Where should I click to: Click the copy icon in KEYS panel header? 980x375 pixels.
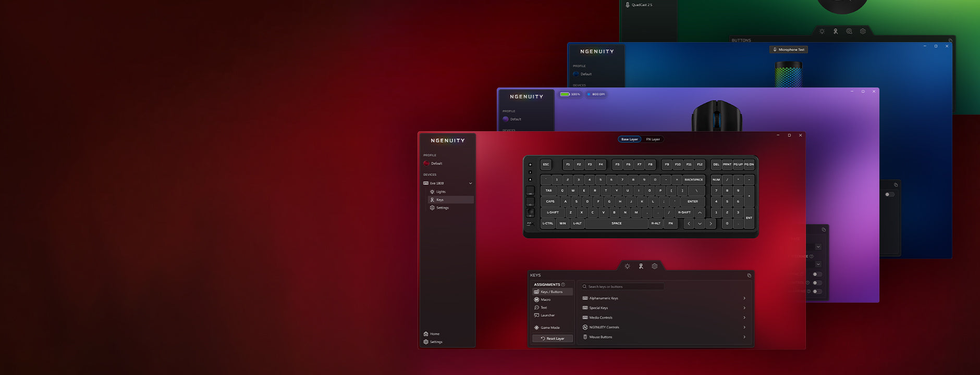click(749, 276)
